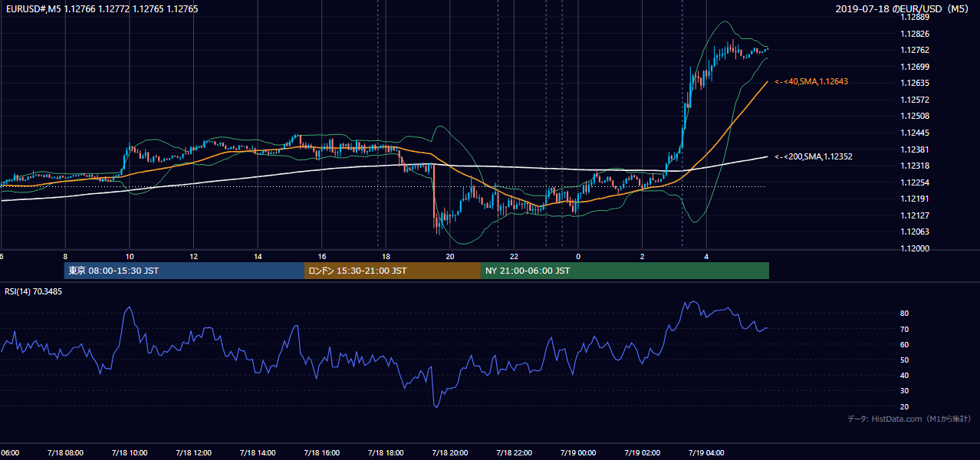Click price axis value 1.12381
Screen dimensions: 980x460
click(915, 149)
